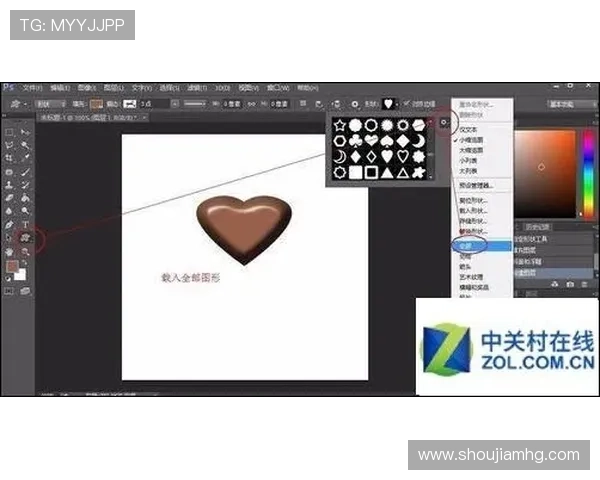Screen dimensions: 600x480
Task: Click path operations icon in options bar
Action: pyautogui.click(x=303, y=104)
